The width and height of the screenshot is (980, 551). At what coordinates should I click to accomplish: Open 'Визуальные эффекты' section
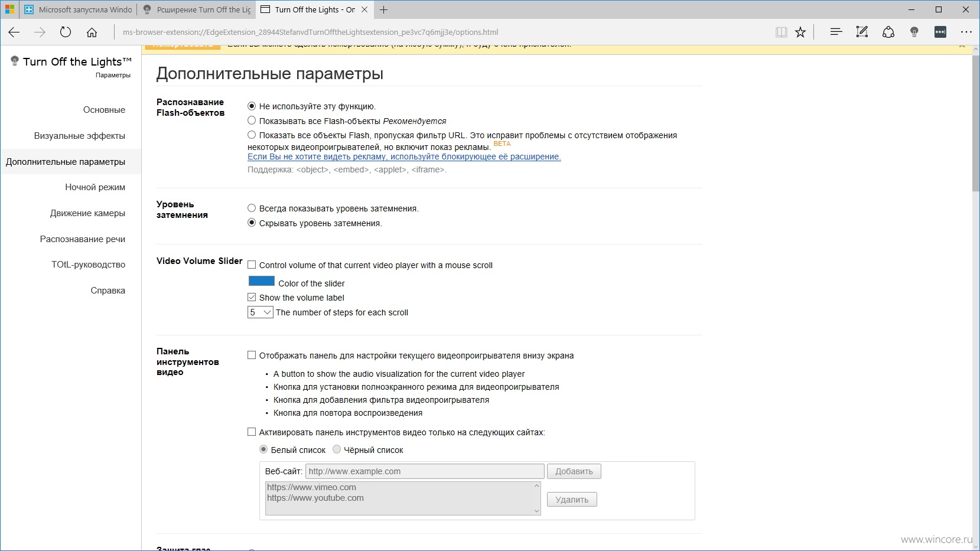pyautogui.click(x=80, y=136)
